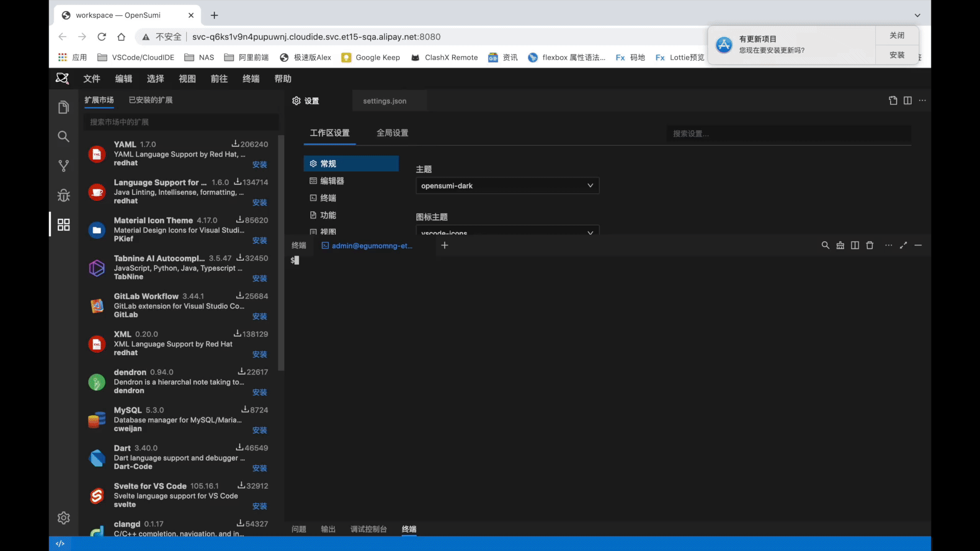Open the editor more actions ellipsis
This screenshot has height=551, width=980.
[x=922, y=101]
